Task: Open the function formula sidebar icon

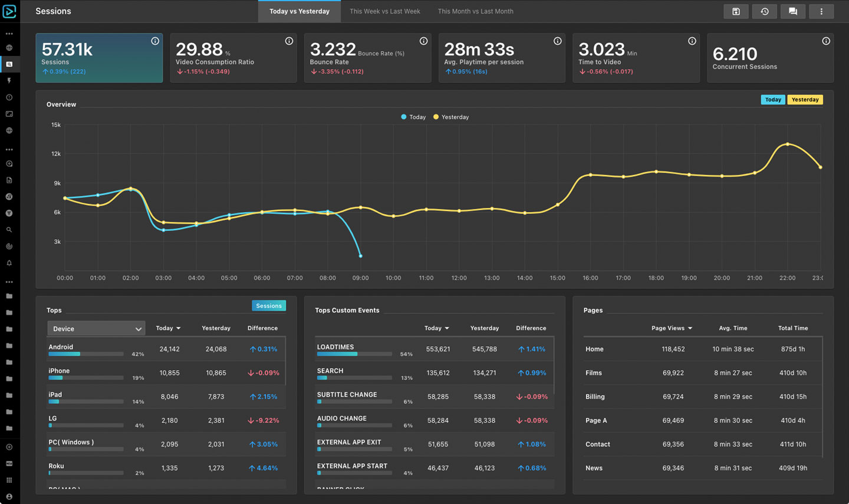Action: point(9,197)
